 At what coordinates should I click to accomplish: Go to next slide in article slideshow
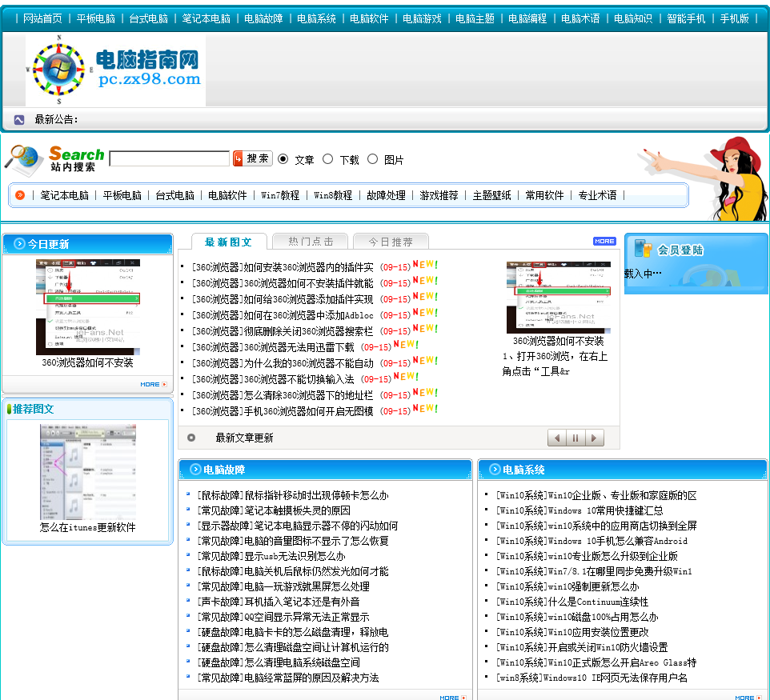pos(594,438)
